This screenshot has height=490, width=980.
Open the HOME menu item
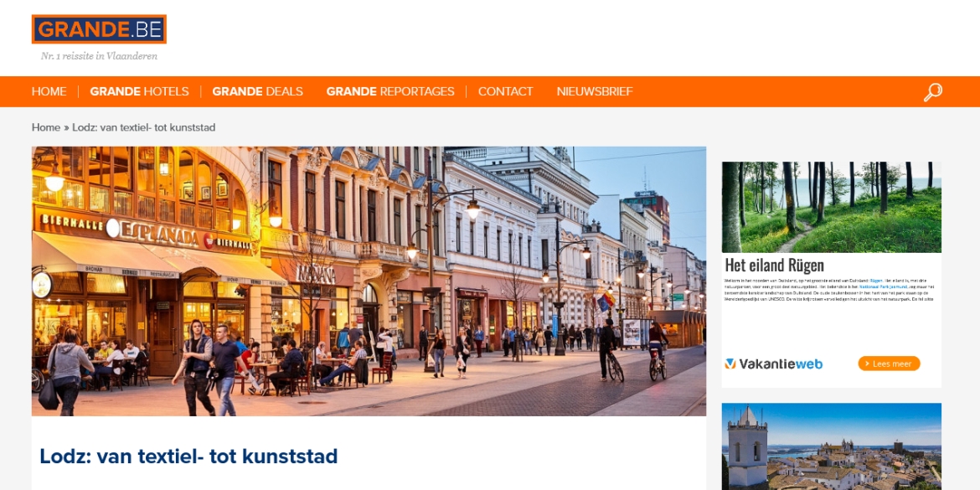click(49, 92)
